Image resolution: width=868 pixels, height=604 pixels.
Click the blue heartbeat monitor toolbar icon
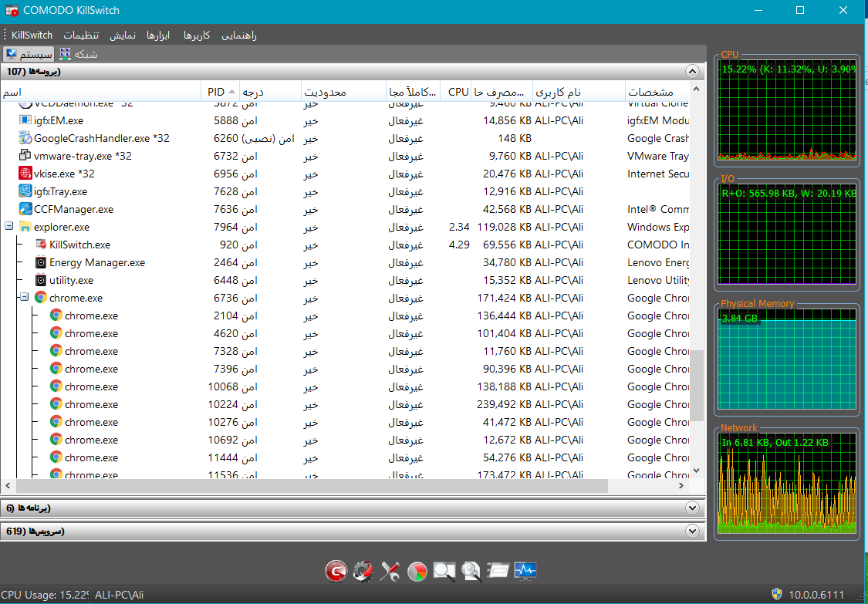tap(525, 571)
